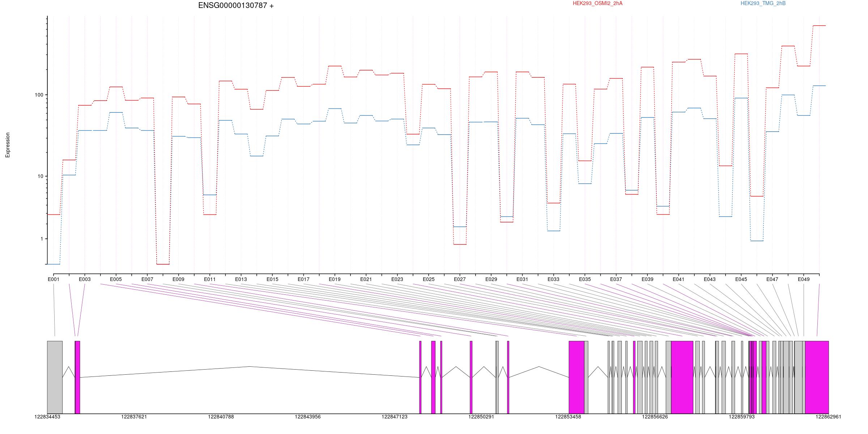Click exon label E019
Viewport: 868px width, 434px height.
pyautogui.click(x=335, y=280)
